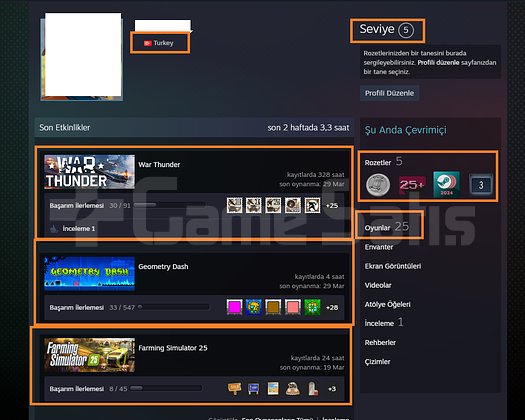
Task: Open Rehberler in the profile sidebar
Action: tap(380, 343)
